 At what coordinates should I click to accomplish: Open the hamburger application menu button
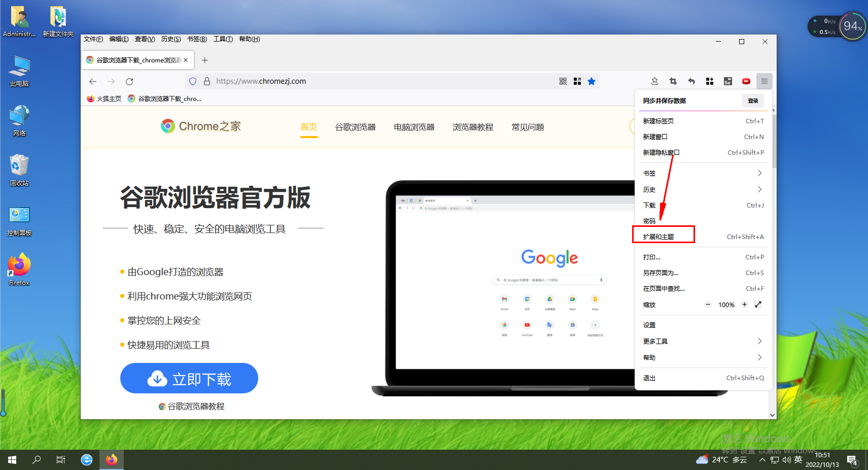(x=765, y=81)
